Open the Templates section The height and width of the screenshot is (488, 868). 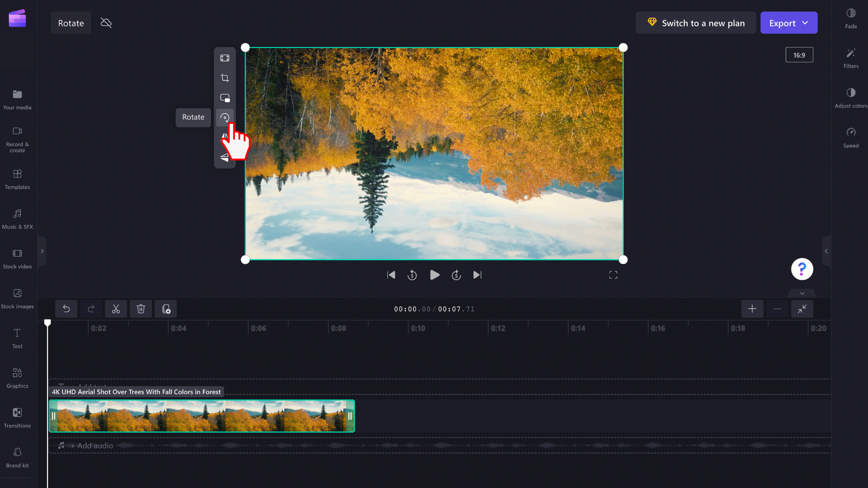(x=17, y=179)
